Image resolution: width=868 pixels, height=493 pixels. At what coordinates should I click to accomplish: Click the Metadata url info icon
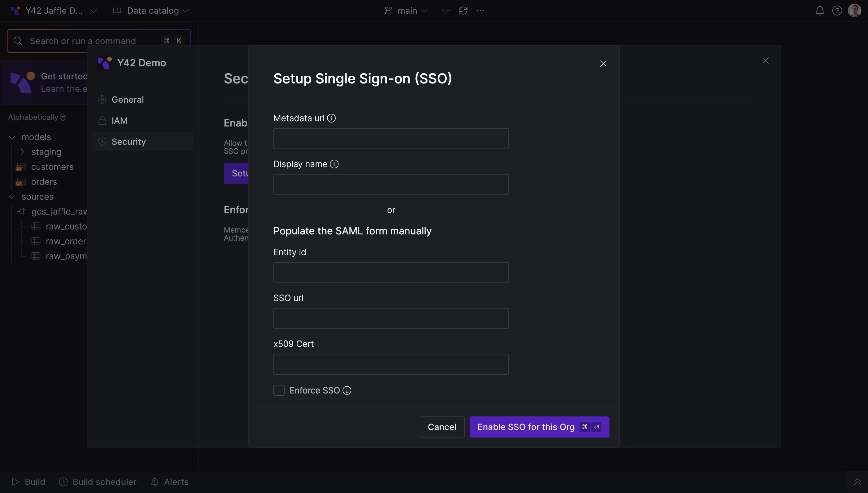(331, 118)
